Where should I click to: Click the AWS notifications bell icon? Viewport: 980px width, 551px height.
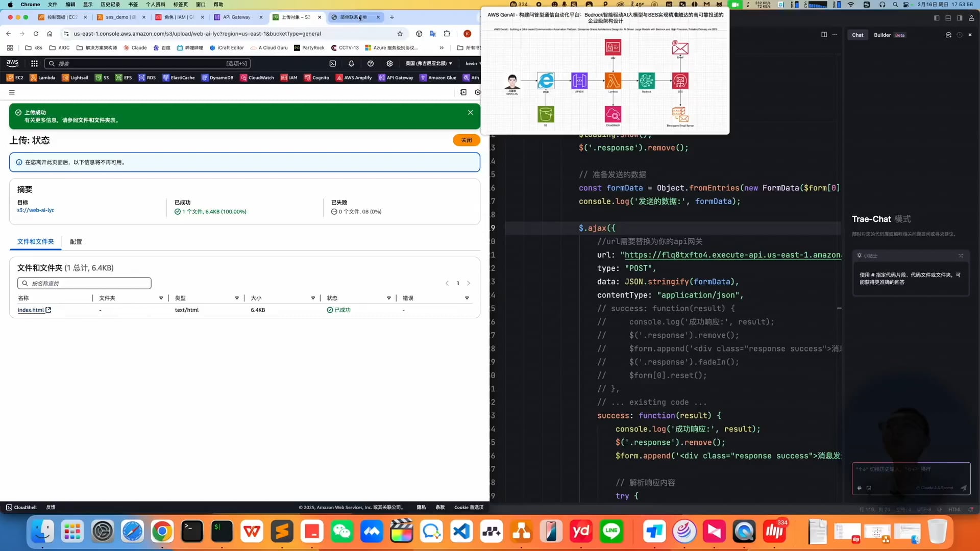coord(351,64)
